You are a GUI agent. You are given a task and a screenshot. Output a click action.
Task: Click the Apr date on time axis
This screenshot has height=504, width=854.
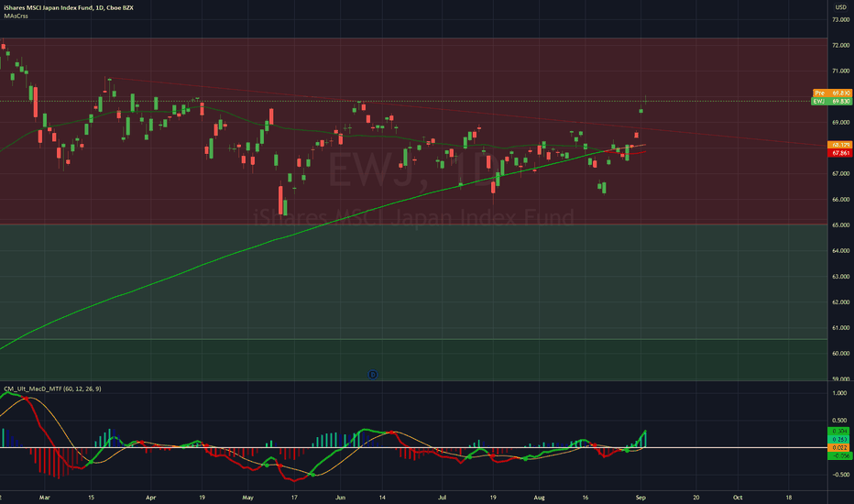click(x=151, y=498)
